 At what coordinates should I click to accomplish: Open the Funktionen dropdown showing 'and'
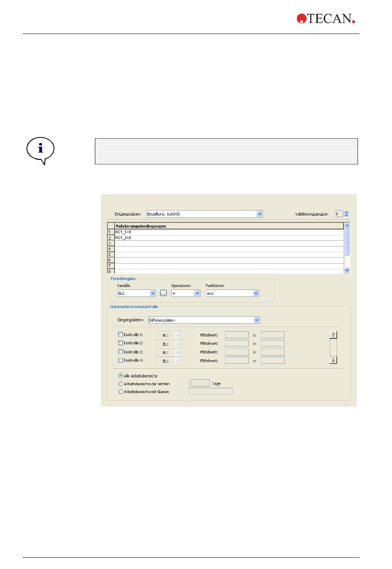tap(256, 293)
